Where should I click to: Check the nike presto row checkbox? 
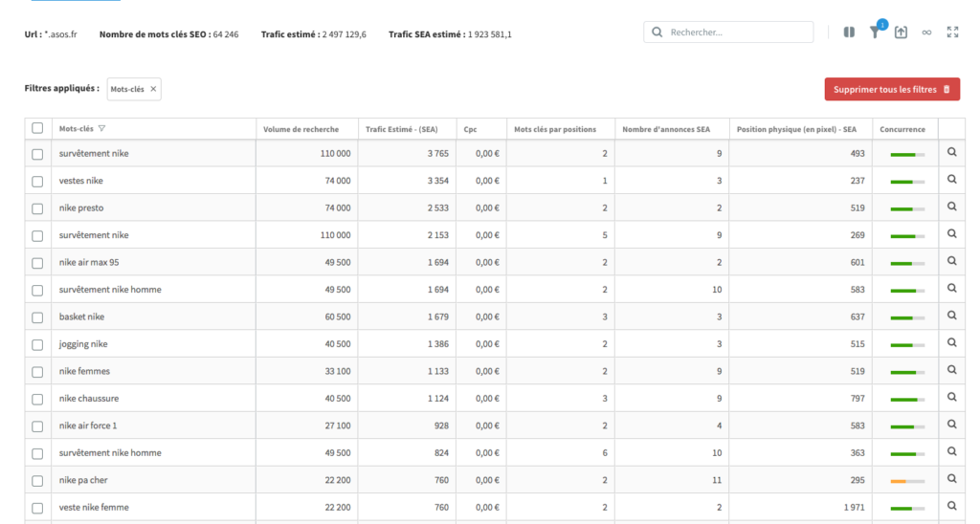(37, 208)
